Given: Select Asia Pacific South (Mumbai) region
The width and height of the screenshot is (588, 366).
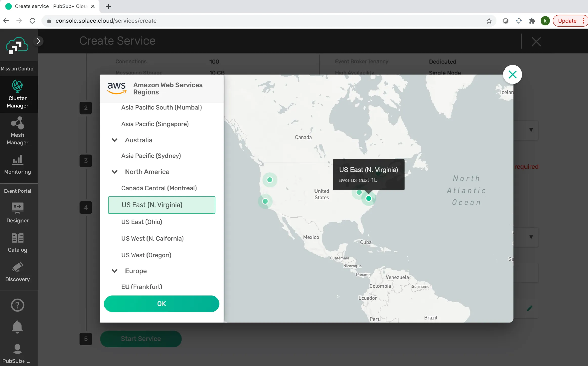Looking at the screenshot, I should 161,107.
